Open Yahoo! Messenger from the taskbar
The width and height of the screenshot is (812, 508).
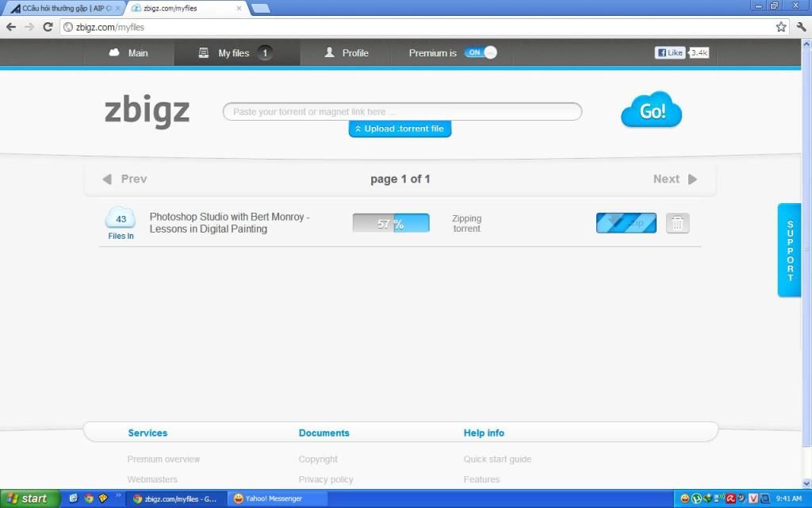coord(278,498)
